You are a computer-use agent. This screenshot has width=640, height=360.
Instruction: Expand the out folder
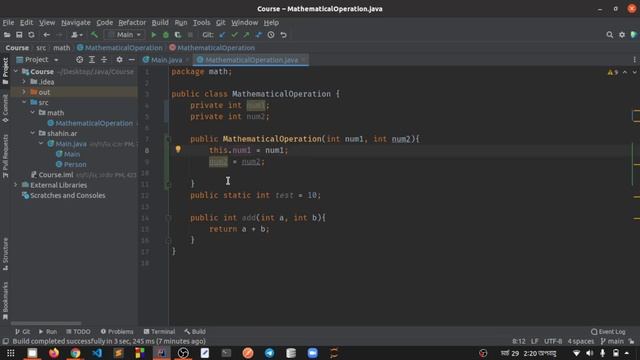[24, 92]
